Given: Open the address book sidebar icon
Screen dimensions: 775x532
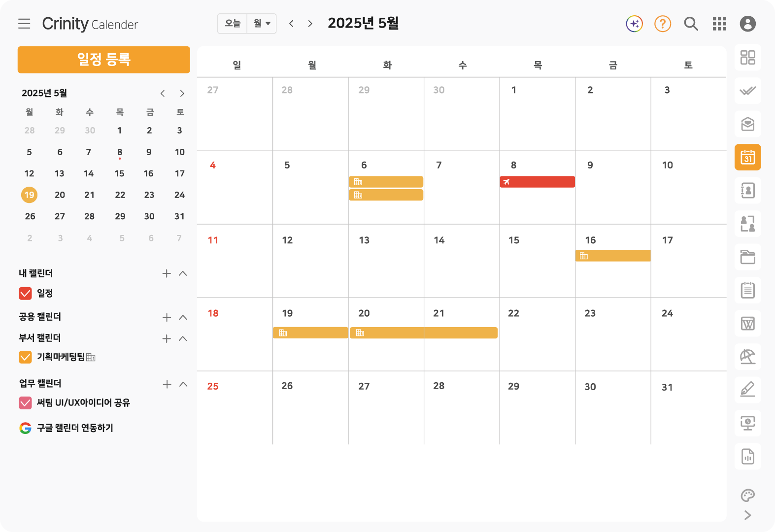Looking at the screenshot, I should tap(747, 191).
